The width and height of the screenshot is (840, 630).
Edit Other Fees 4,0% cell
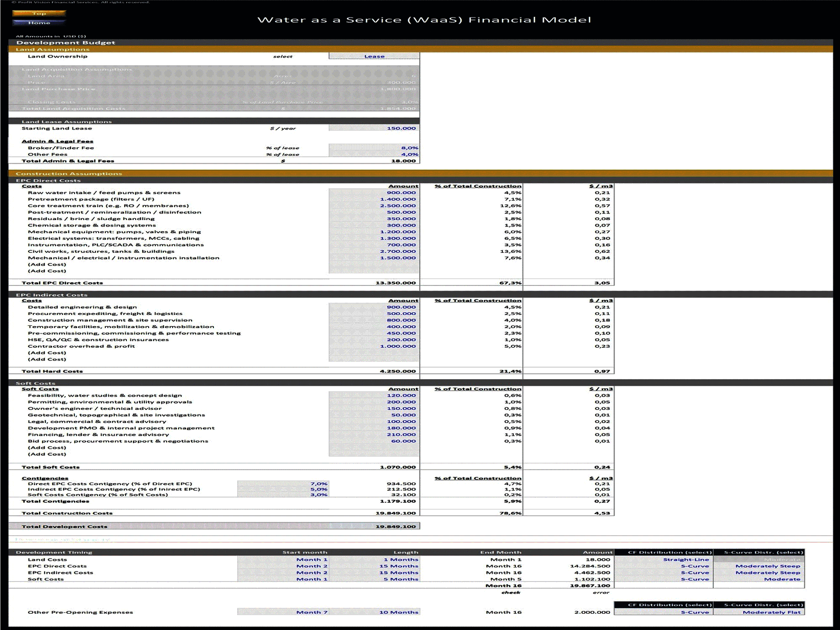[374, 154]
